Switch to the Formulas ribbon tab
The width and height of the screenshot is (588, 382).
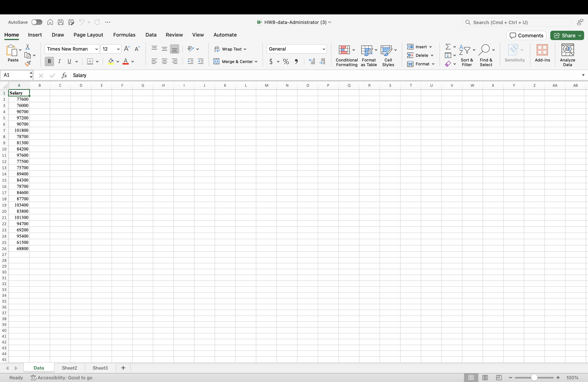pos(124,35)
